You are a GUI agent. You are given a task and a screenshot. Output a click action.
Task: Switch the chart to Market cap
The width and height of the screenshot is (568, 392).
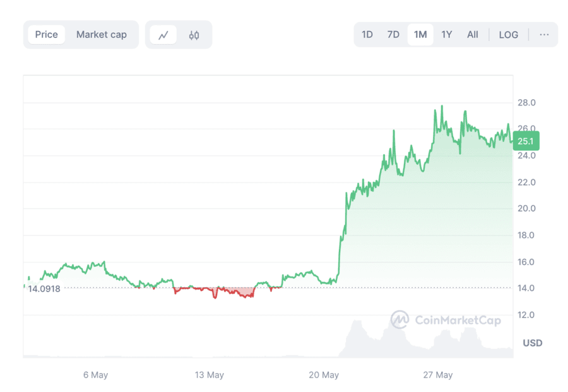point(101,35)
